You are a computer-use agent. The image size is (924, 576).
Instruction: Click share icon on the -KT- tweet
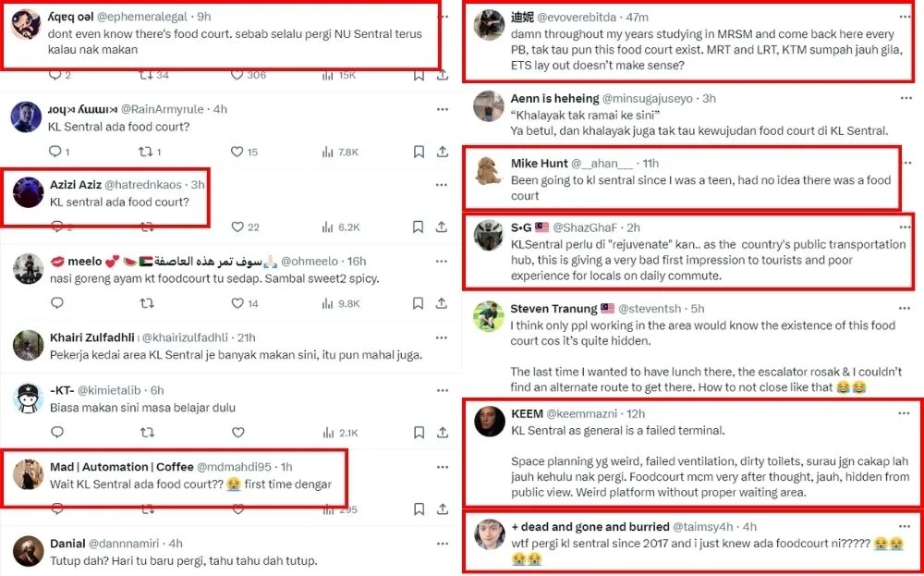[442, 432]
